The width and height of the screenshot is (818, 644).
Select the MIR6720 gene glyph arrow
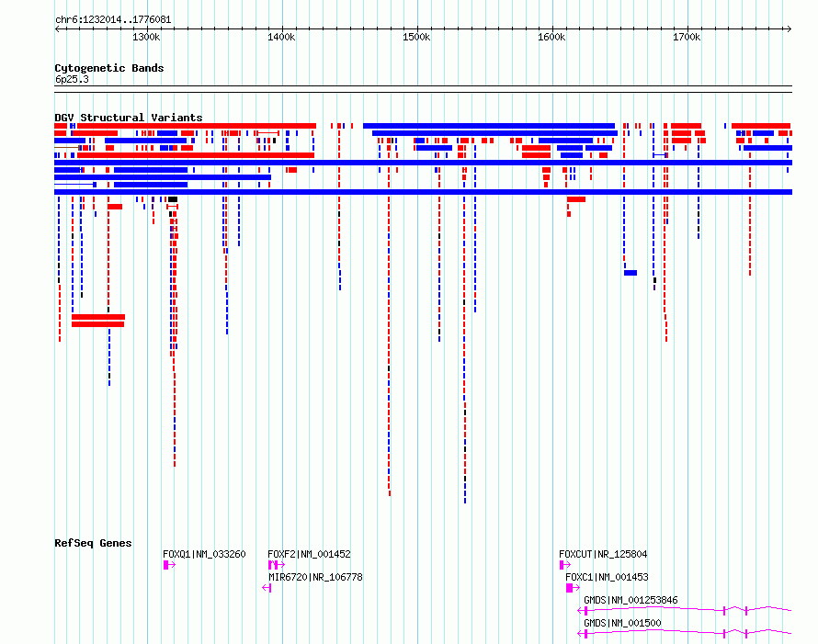point(267,588)
